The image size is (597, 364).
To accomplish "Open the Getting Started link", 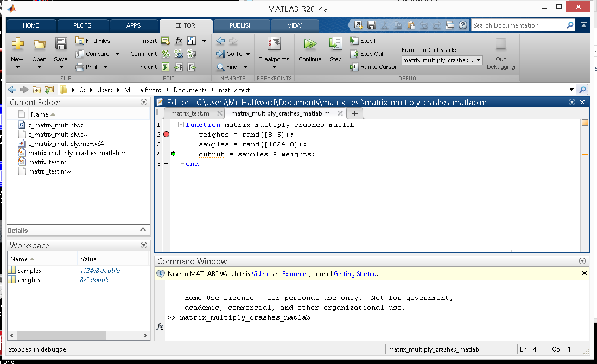I will [x=355, y=274].
